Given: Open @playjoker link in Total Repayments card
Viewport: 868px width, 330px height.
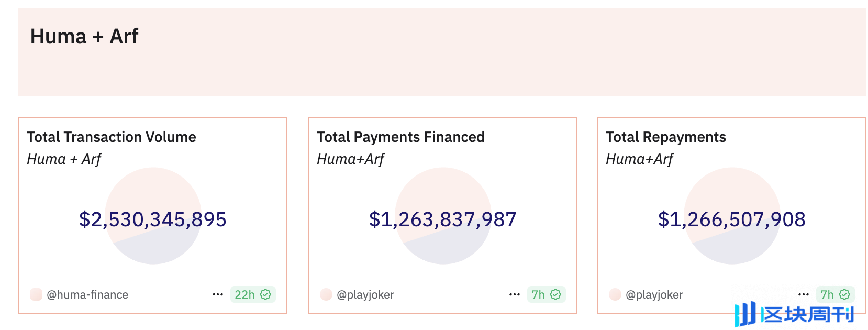Looking at the screenshot, I should click(654, 294).
